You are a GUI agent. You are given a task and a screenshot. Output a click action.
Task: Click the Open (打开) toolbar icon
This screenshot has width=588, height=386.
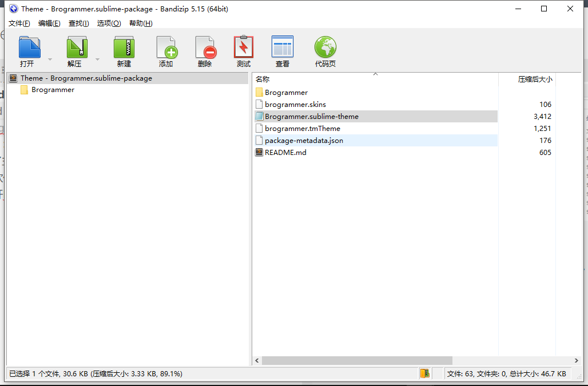29,47
